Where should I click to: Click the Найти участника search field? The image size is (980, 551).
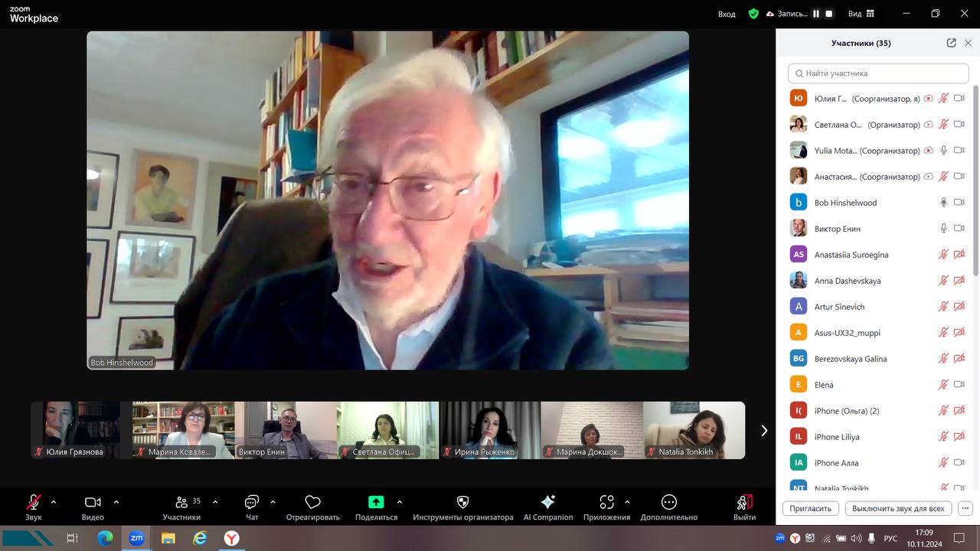[878, 73]
